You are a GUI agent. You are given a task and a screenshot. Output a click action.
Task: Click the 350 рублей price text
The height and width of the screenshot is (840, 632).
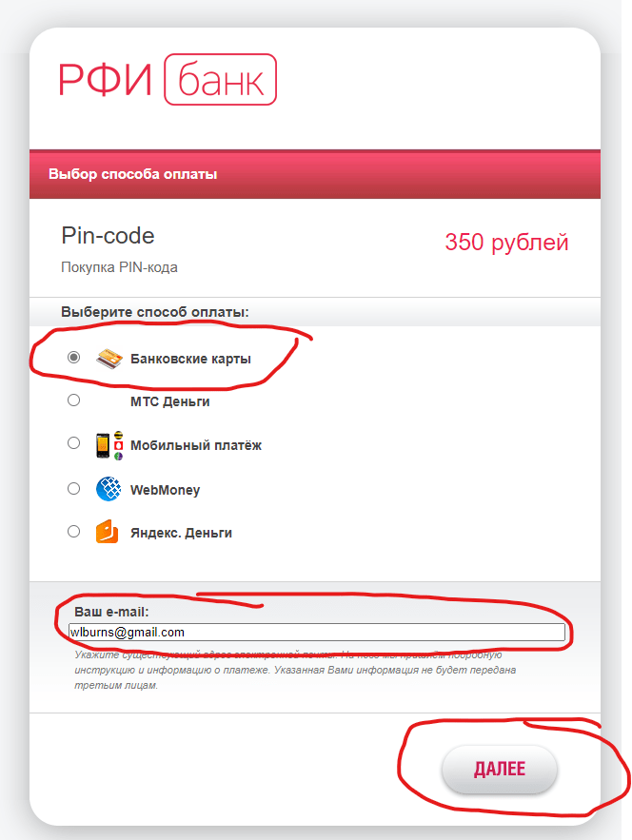(506, 243)
